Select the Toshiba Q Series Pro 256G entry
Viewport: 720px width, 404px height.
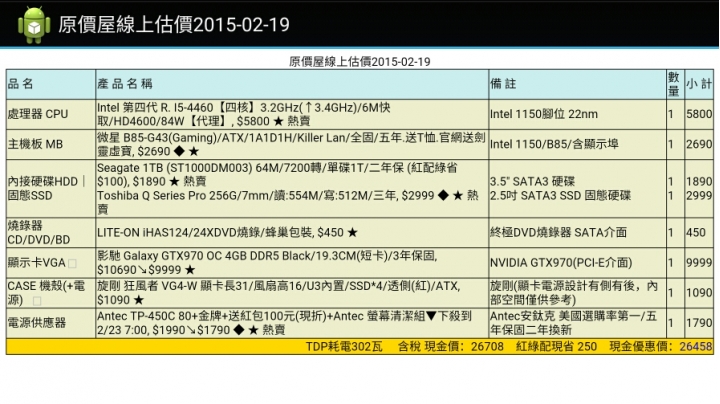pos(288,202)
